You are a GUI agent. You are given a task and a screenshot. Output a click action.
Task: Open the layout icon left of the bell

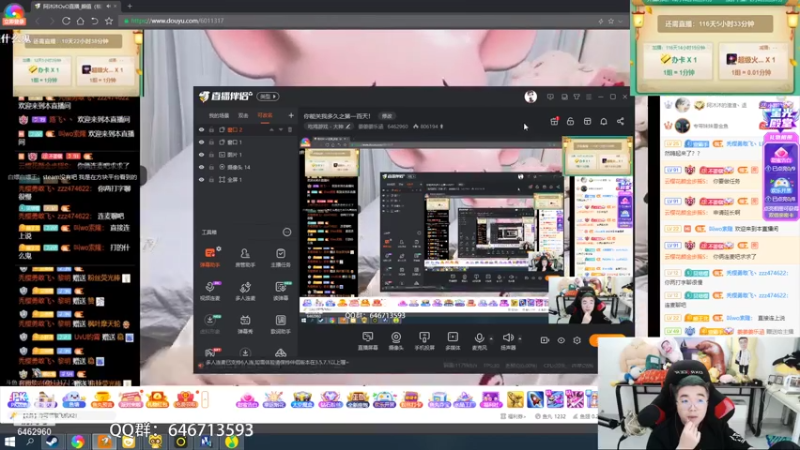pyautogui.click(x=587, y=121)
